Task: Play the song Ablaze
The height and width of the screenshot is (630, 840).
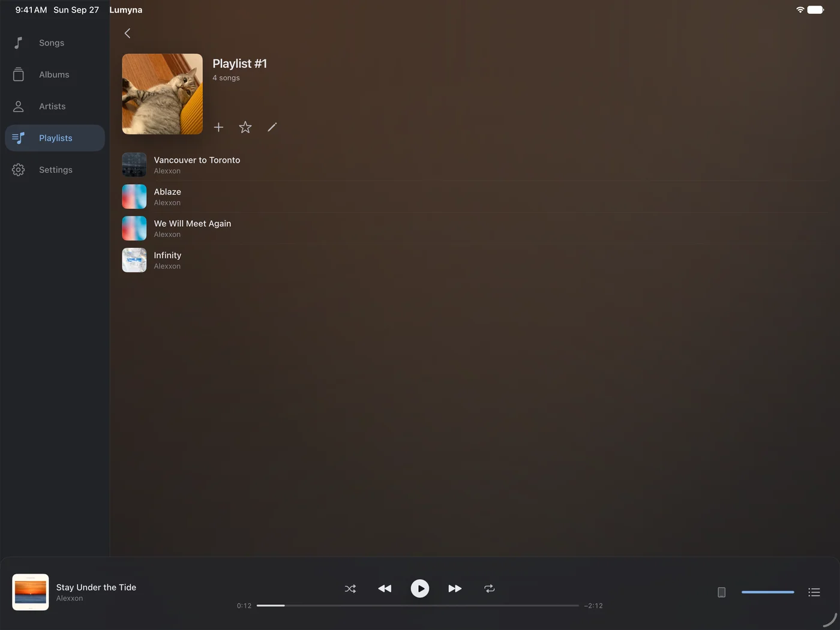Action: (474, 197)
